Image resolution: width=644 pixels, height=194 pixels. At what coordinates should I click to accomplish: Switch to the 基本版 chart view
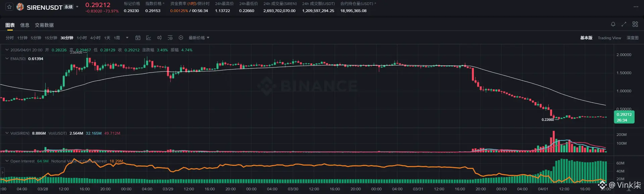pos(586,38)
